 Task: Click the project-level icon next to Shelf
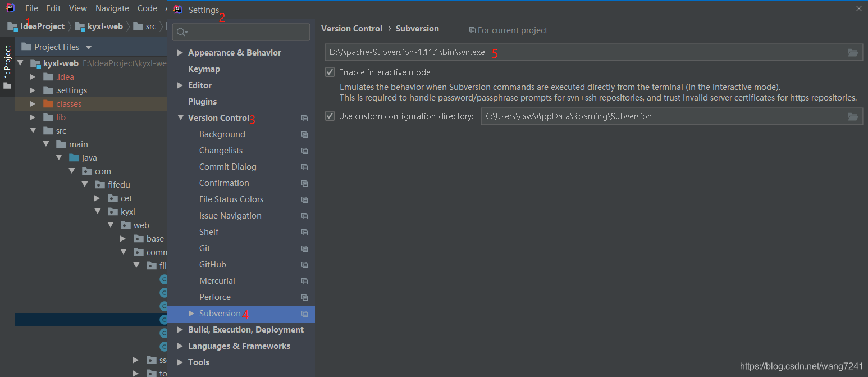(x=304, y=232)
